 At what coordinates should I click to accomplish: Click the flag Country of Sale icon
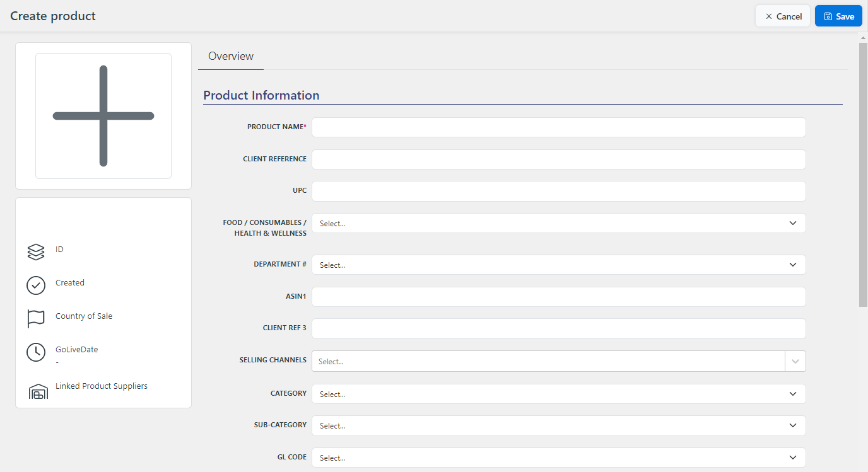click(36, 319)
